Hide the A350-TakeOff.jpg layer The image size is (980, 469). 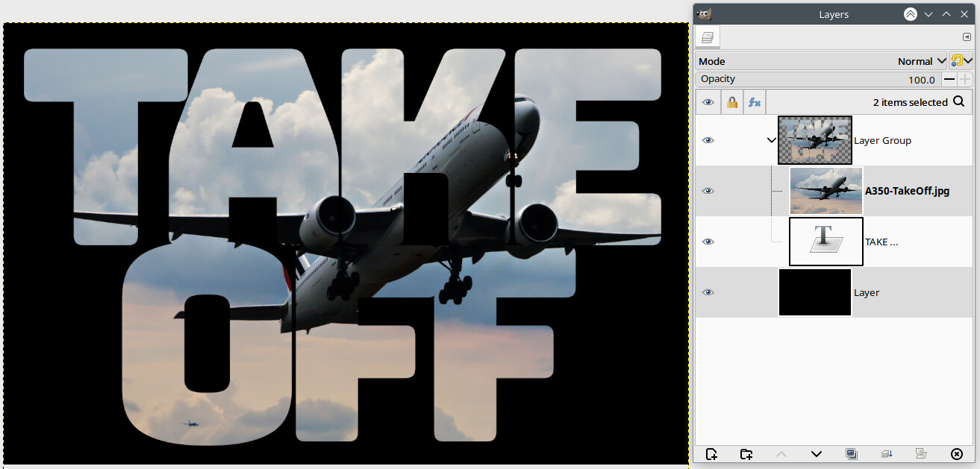(708, 191)
